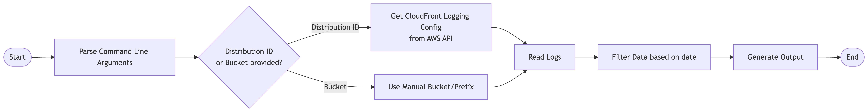Select the Read Logs node
The width and height of the screenshot is (868, 112).
(544, 57)
